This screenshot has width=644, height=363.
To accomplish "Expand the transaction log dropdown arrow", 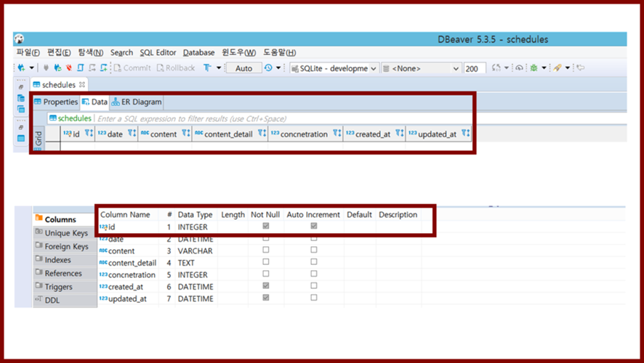I will [x=278, y=68].
